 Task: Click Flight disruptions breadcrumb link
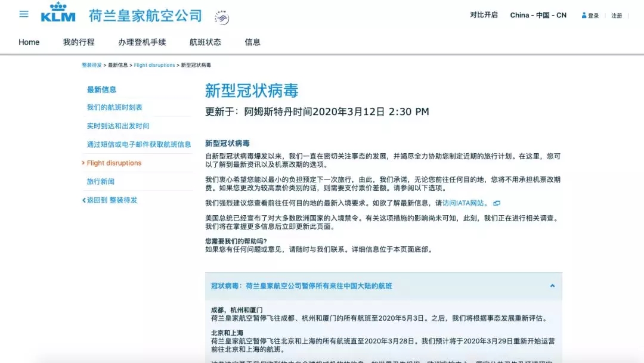(x=154, y=66)
